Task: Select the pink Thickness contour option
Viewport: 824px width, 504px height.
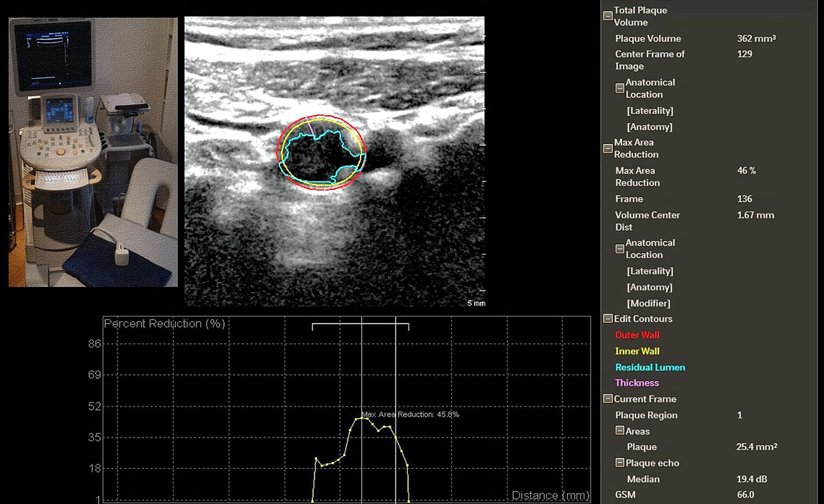Action: point(637,383)
